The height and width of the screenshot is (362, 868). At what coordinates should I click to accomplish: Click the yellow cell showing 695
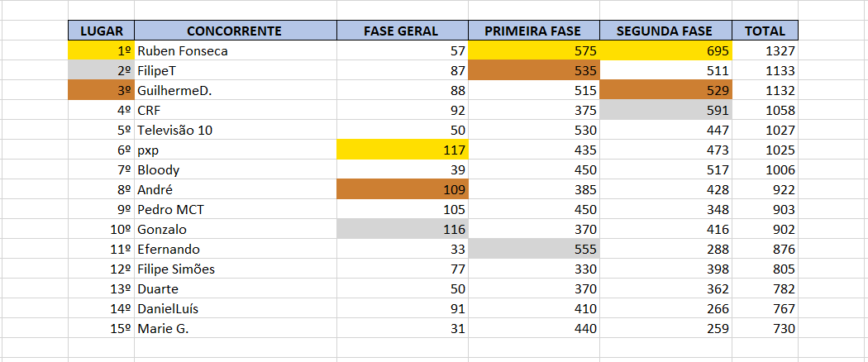click(x=666, y=51)
